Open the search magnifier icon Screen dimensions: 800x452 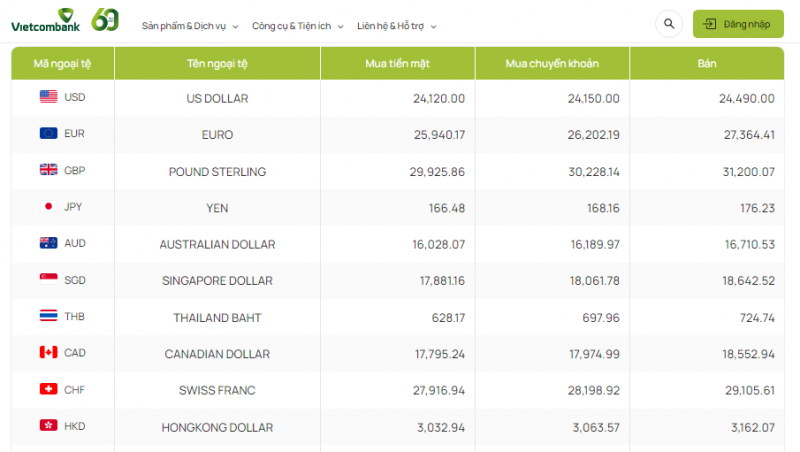(x=669, y=23)
